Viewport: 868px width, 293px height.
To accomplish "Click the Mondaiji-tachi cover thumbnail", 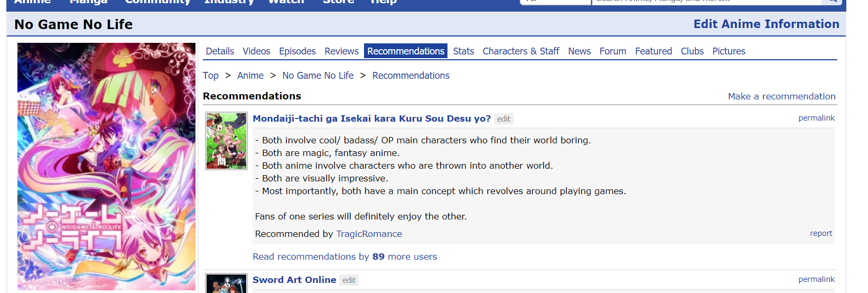I will pos(226,141).
